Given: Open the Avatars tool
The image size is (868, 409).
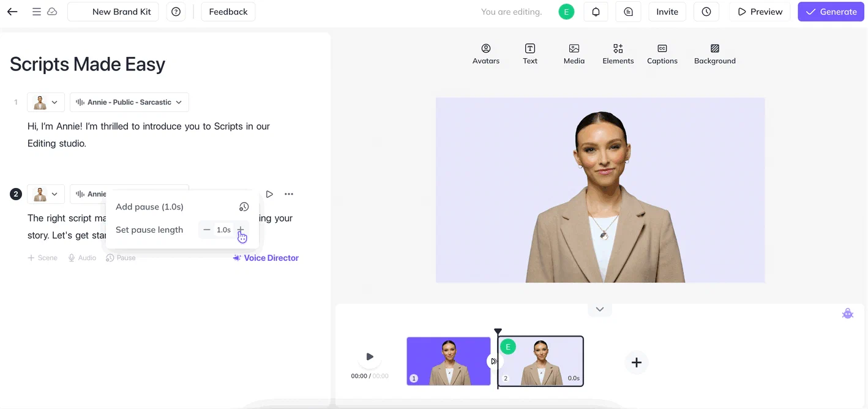Looking at the screenshot, I should [x=486, y=54].
